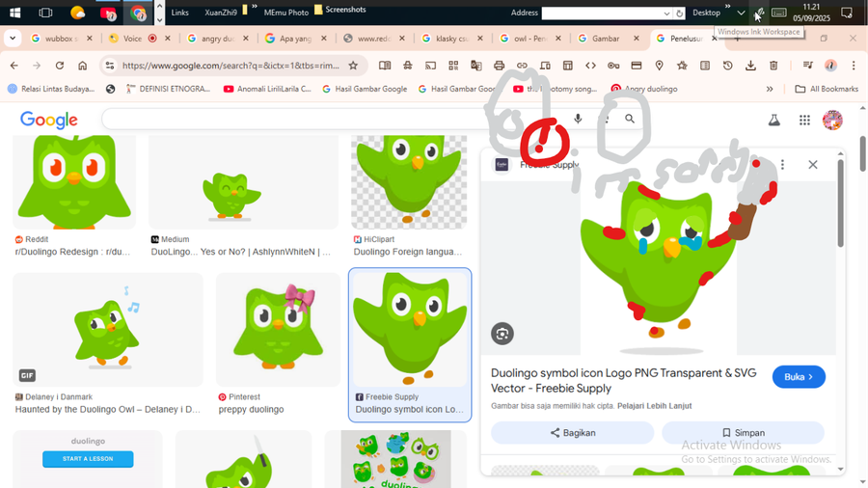The image size is (868, 488).
Task: Open Google account avatar on page
Action: tap(832, 120)
